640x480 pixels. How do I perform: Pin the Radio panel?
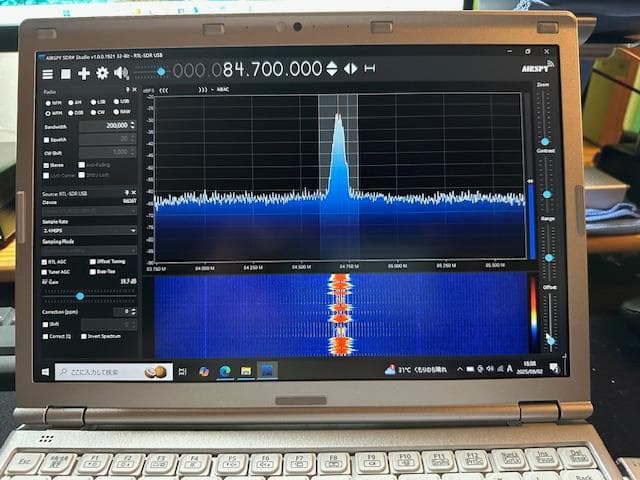[127, 89]
